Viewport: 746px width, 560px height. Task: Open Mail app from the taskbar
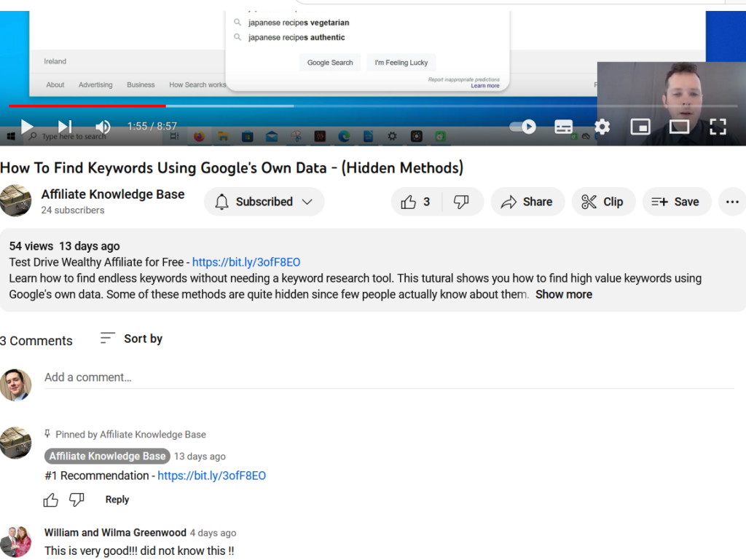[272, 137]
